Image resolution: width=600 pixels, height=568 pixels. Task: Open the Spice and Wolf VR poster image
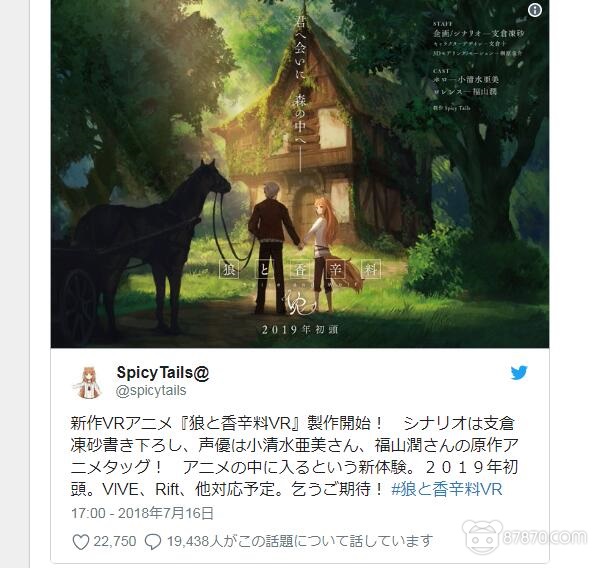(x=300, y=174)
